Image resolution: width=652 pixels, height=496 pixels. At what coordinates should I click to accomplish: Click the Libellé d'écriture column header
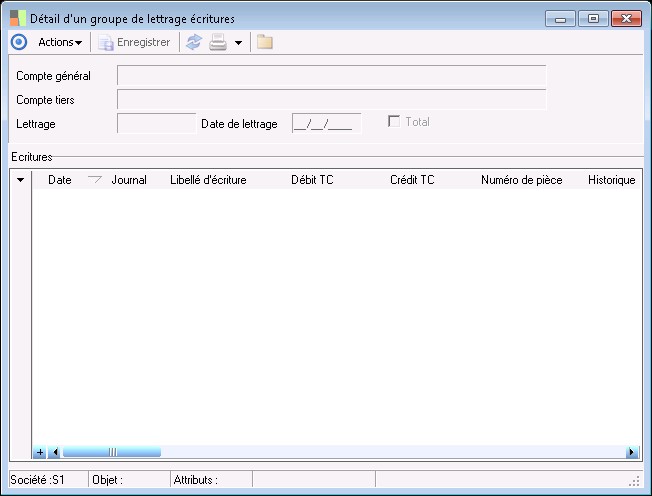coord(208,180)
